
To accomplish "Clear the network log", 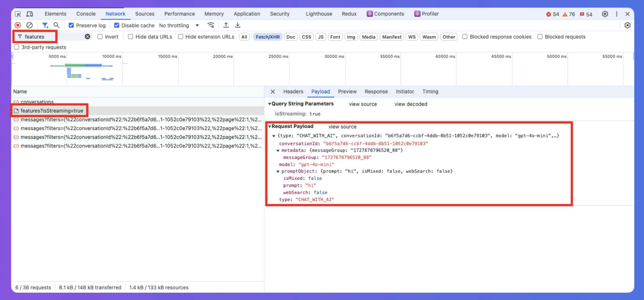I will (x=30, y=25).
